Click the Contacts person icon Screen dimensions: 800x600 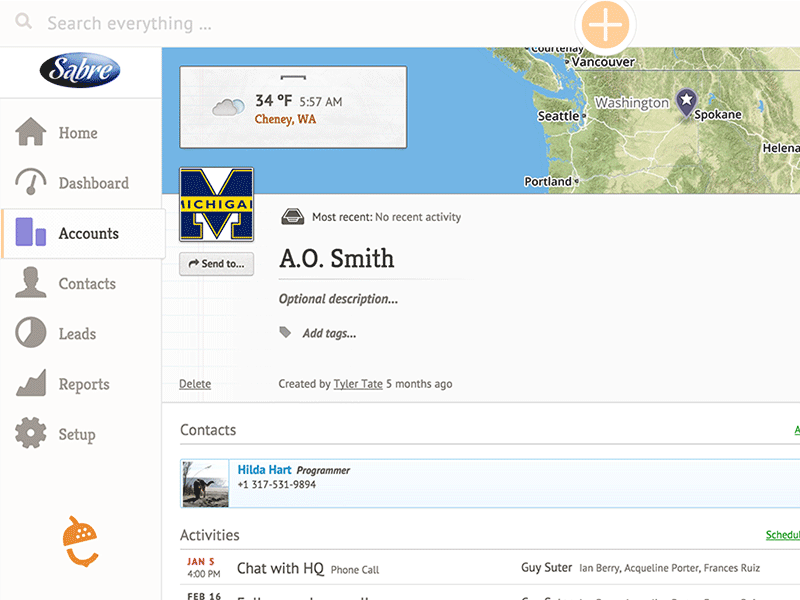click(31, 282)
